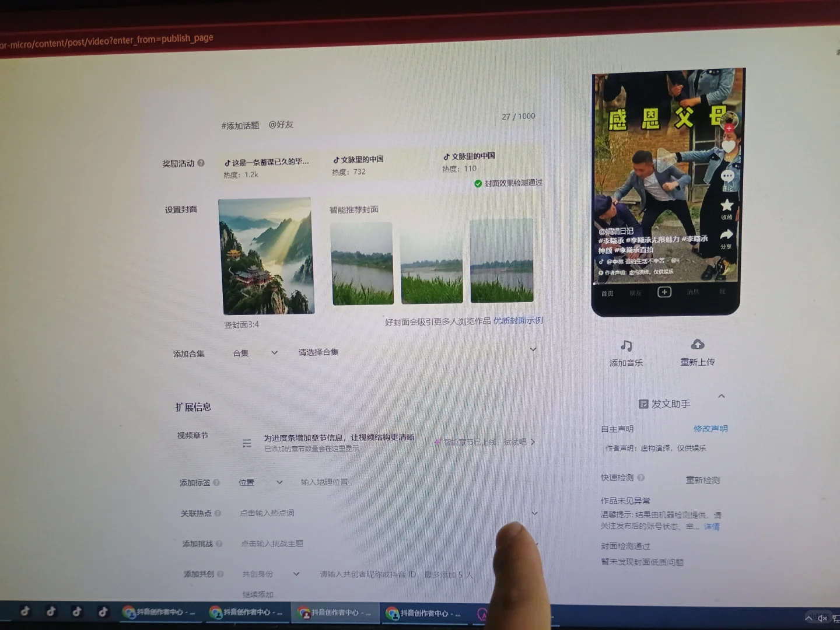Click the 分享 share arrow in phone preview
The height and width of the screenshot is (630, 840).
(x=725, y=233)
